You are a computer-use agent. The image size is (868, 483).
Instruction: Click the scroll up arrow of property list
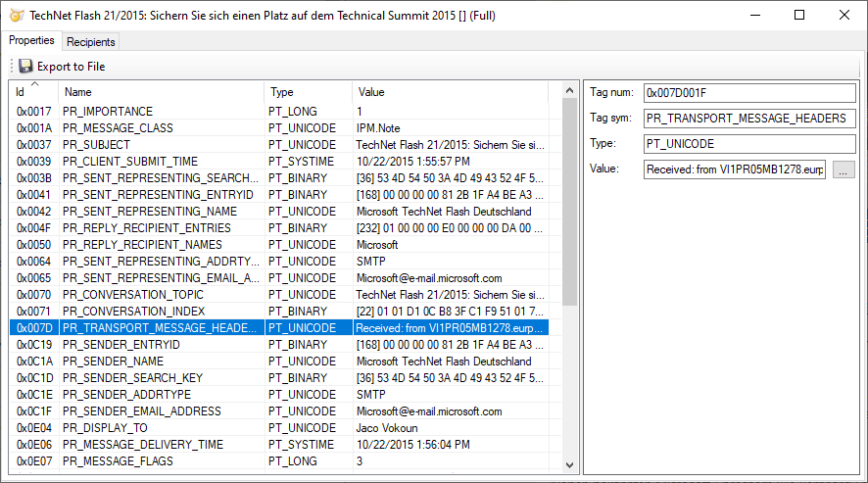(x=569, y=90)
